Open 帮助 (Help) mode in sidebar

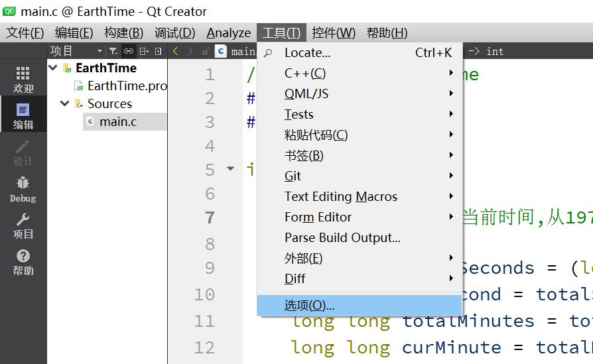point(23,262)
